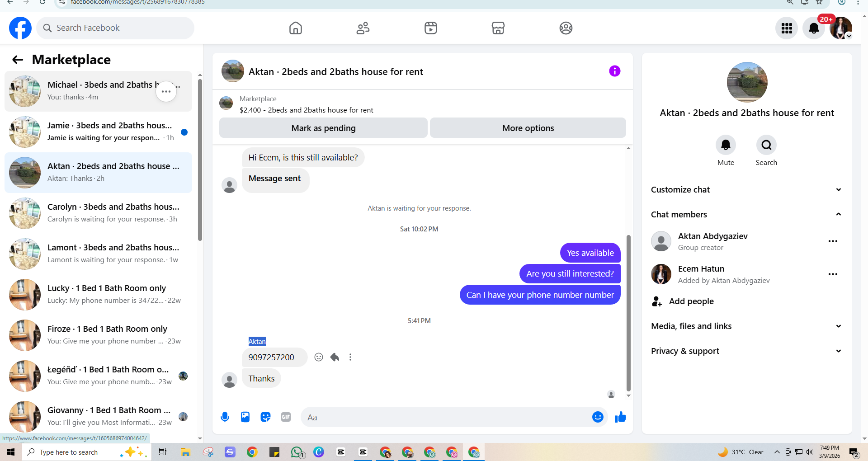Open options for Aktan Abdygaziev member
868x461 pixels.
[833, 241]
